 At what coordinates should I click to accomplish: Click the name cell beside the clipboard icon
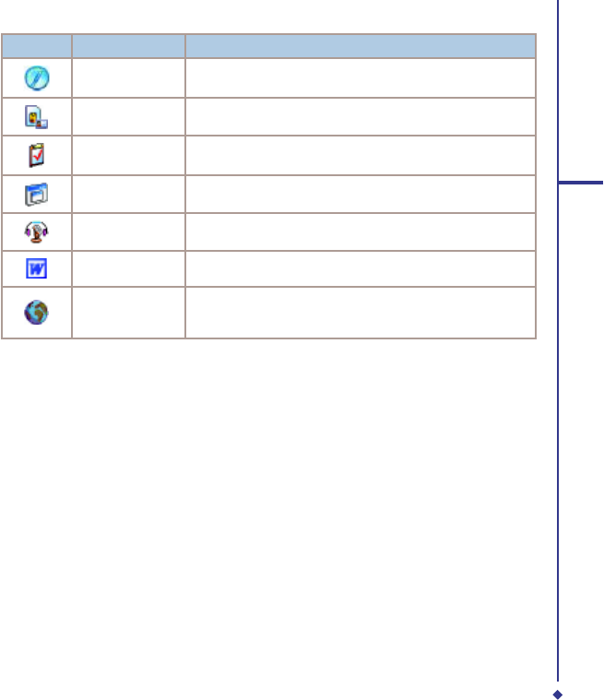[x=128, y=155]
